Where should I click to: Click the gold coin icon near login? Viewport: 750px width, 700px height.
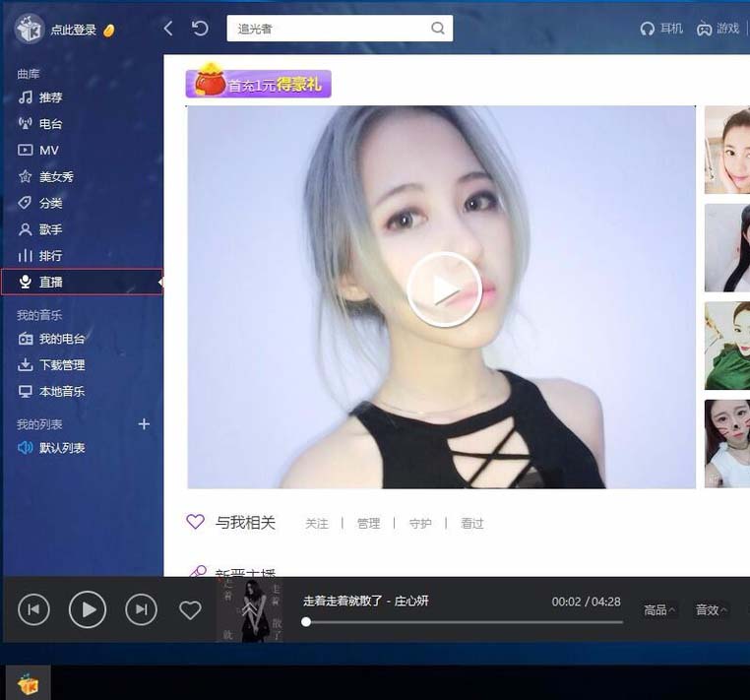109,31
